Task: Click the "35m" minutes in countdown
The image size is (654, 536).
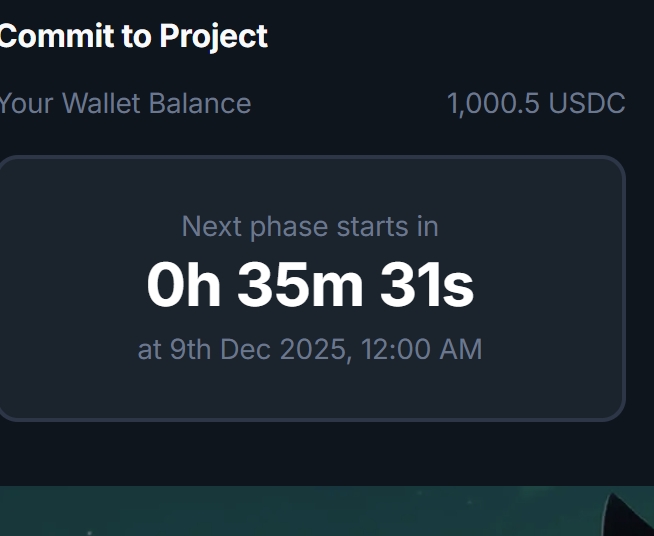Action: click(x=300, y=285)
